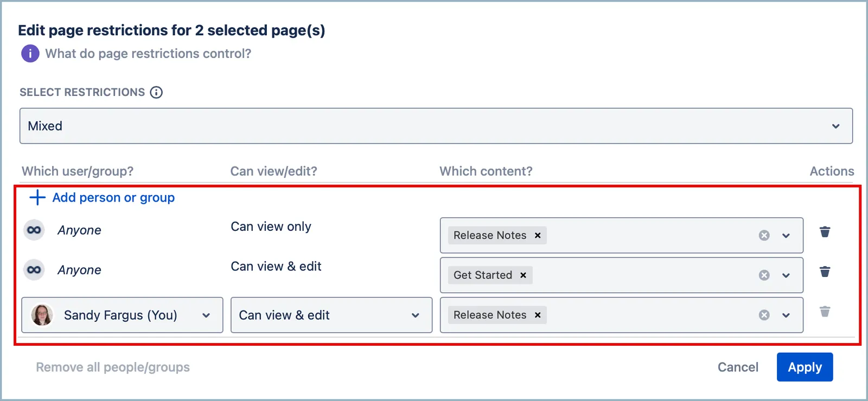
Task: Clear all content in the Get Started field
Action: pos(764,275)
